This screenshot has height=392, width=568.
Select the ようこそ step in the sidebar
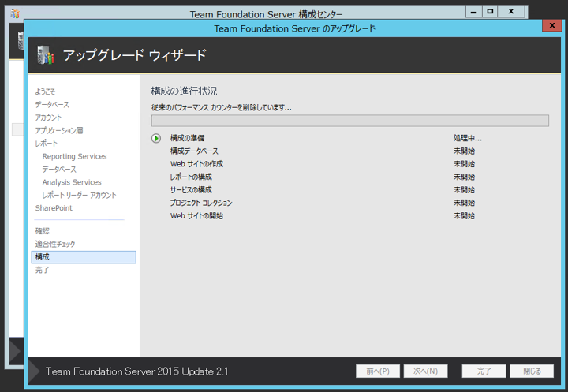[x=45, y=91]
